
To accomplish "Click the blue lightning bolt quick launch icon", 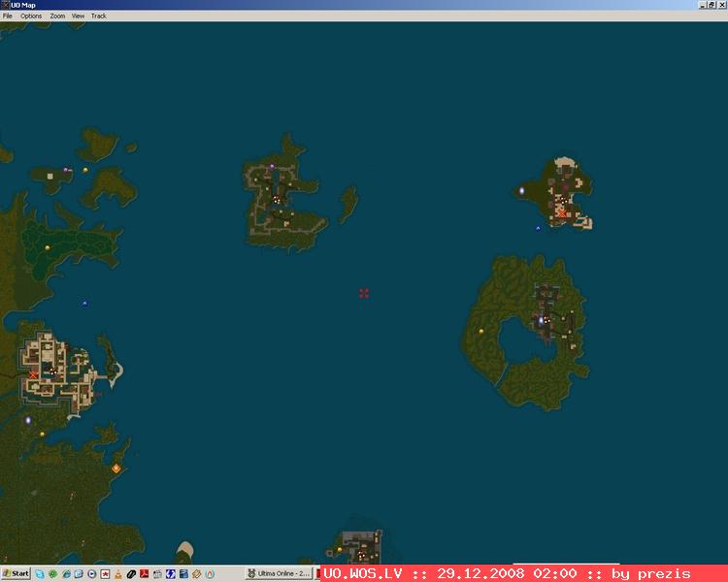I will [x=171, y=574].
